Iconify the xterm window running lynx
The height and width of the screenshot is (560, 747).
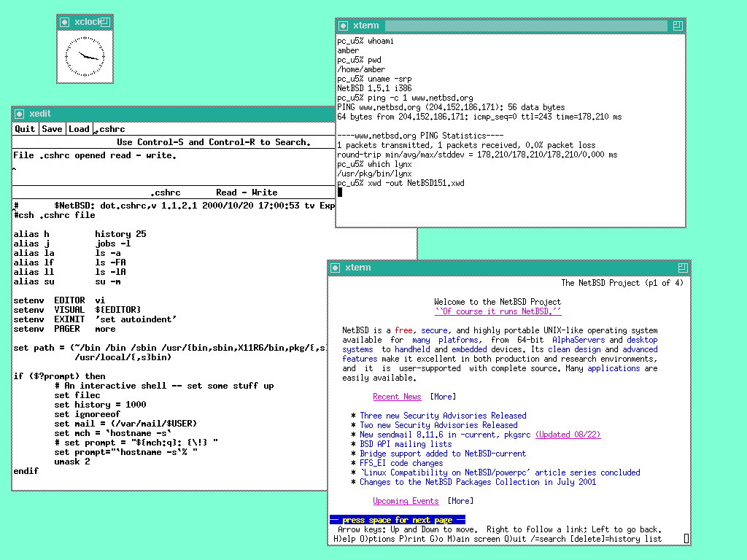[x=336, y=268]
